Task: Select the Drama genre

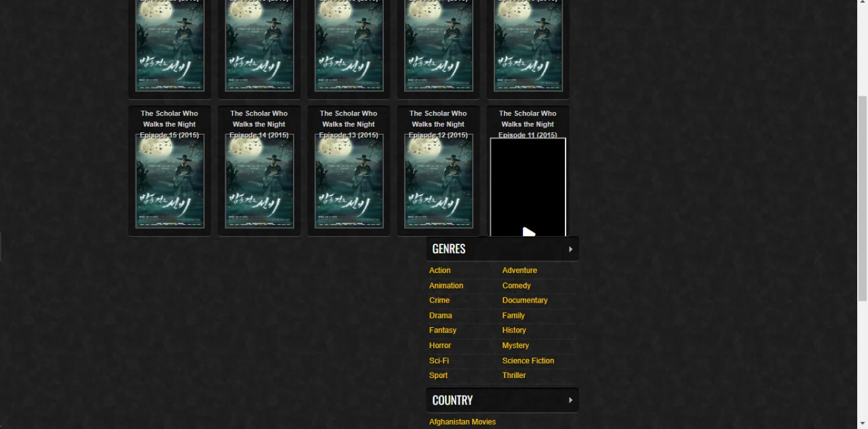Action: pyautogui.click(x=441, y=316)
